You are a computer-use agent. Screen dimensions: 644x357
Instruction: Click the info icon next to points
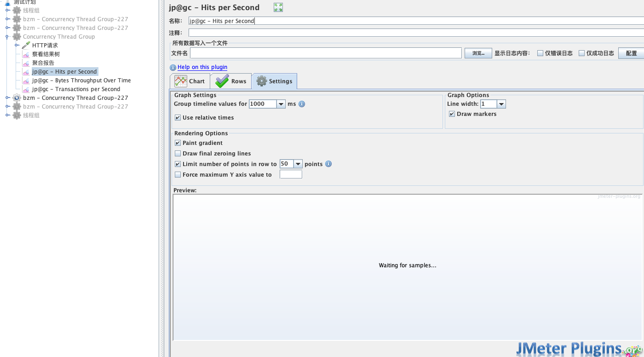point(328,164)
